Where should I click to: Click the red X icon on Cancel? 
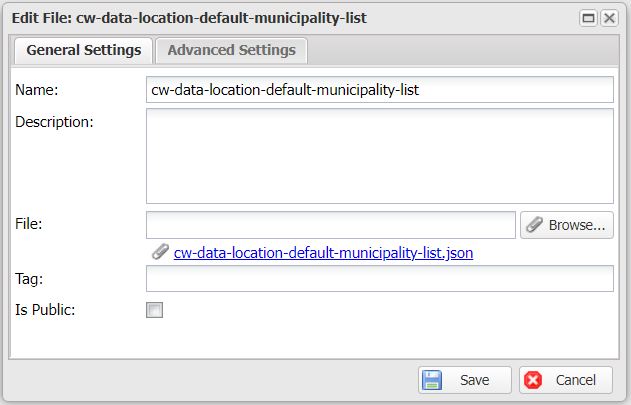point(534,380)
